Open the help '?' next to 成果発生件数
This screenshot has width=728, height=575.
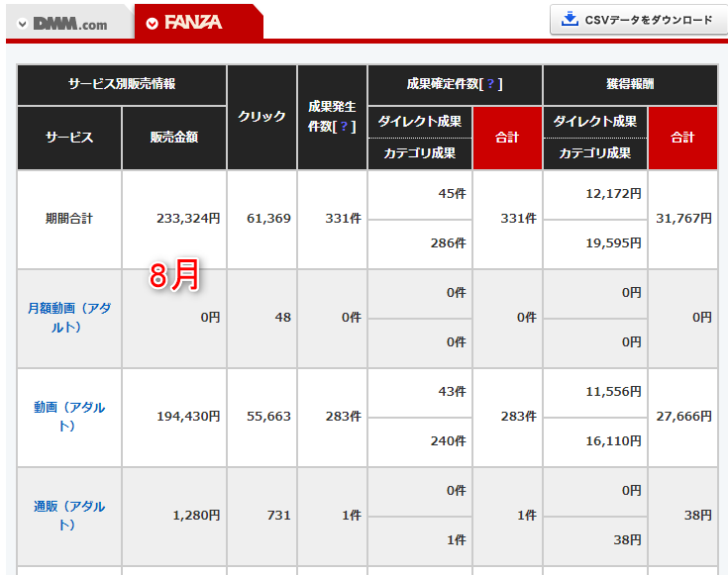click(x=344, y=127)
